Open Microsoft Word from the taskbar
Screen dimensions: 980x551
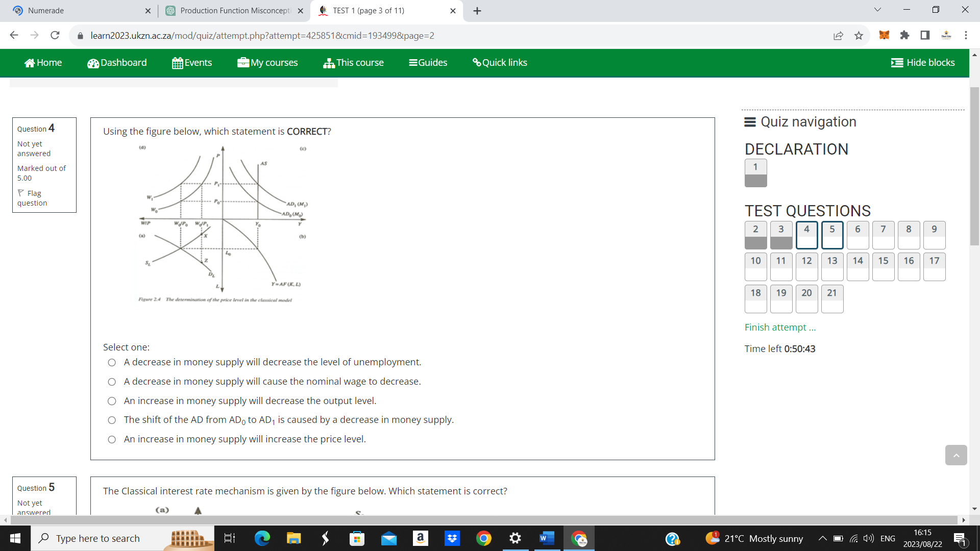pos(547,538)
